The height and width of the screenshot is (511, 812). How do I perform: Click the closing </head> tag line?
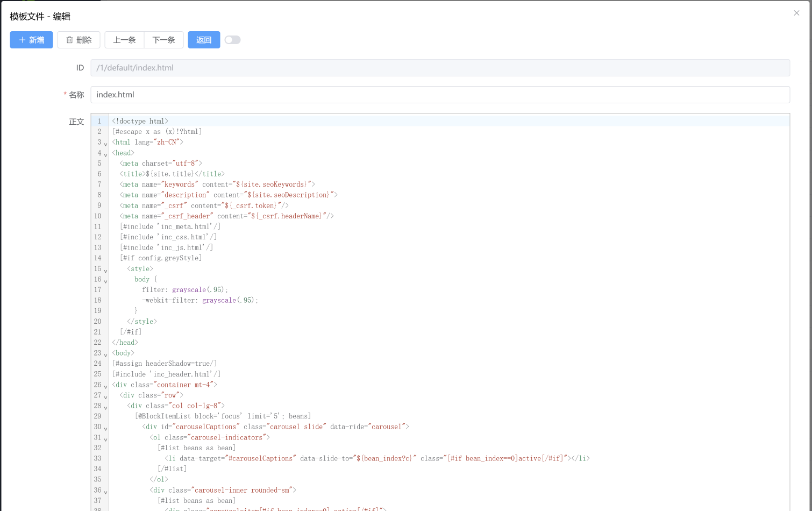(125, 342)
